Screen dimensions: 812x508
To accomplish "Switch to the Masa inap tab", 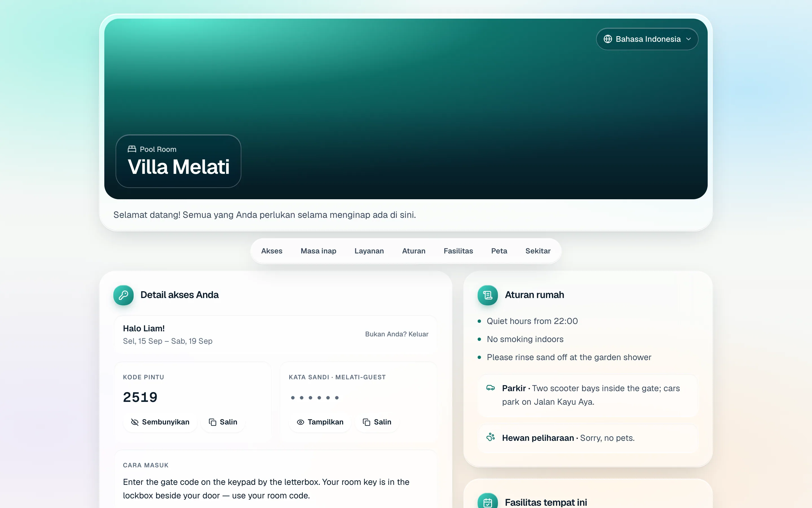I will [318, 251].
